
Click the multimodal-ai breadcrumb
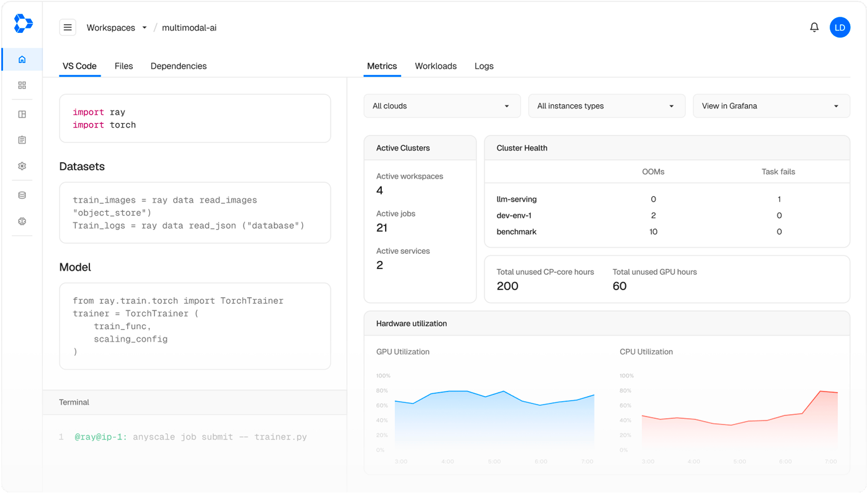tap(189, 28)
